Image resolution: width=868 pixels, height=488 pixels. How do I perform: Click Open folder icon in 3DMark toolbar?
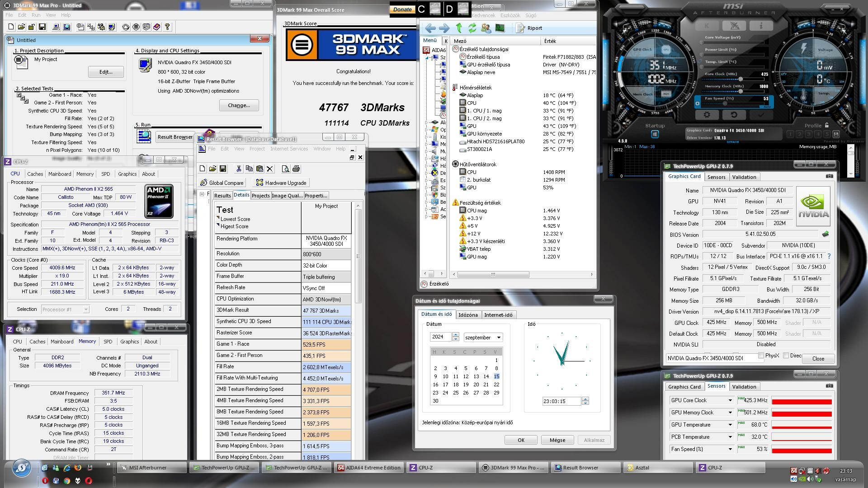point(22,27)
